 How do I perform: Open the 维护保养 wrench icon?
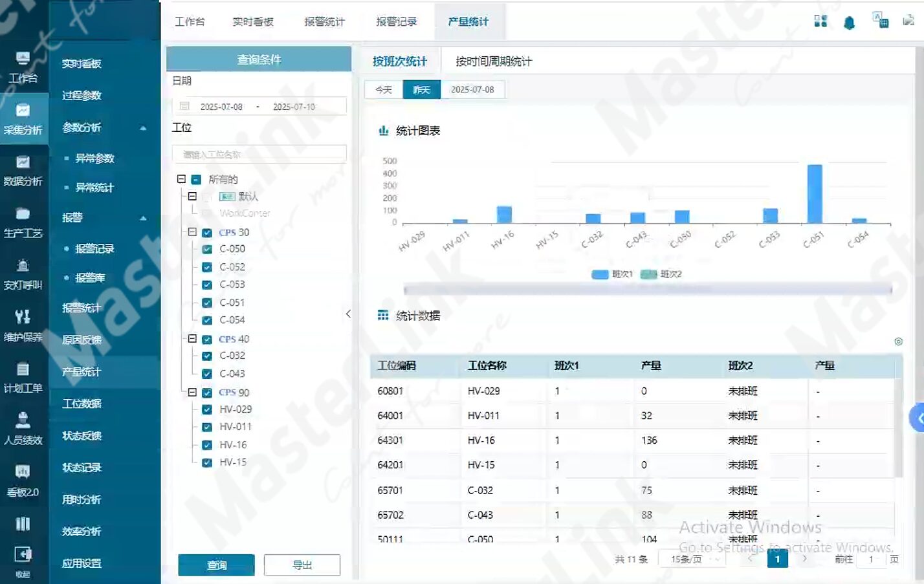click(23, 316)
